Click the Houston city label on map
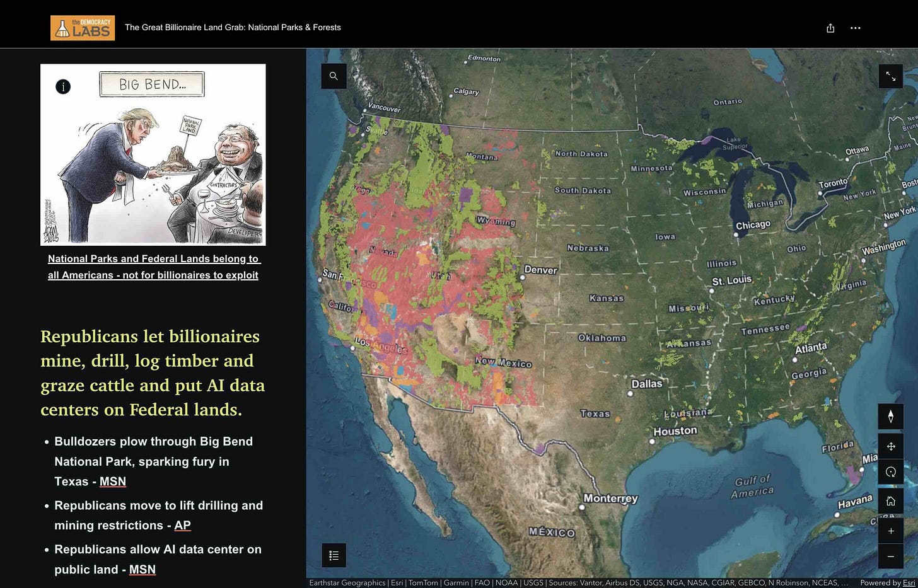 pyautogui.click(x=675, y=431)
